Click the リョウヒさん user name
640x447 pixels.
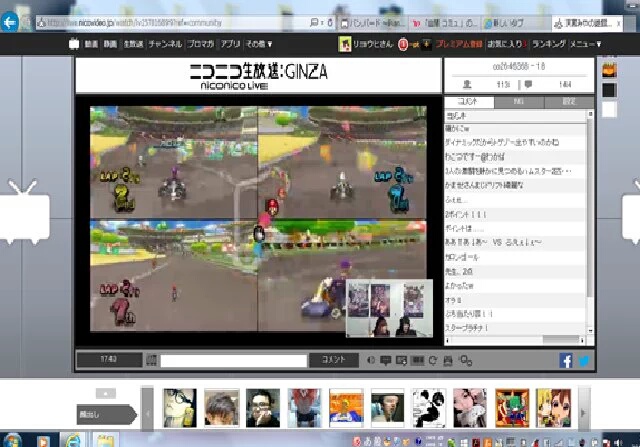pos(373,44)
